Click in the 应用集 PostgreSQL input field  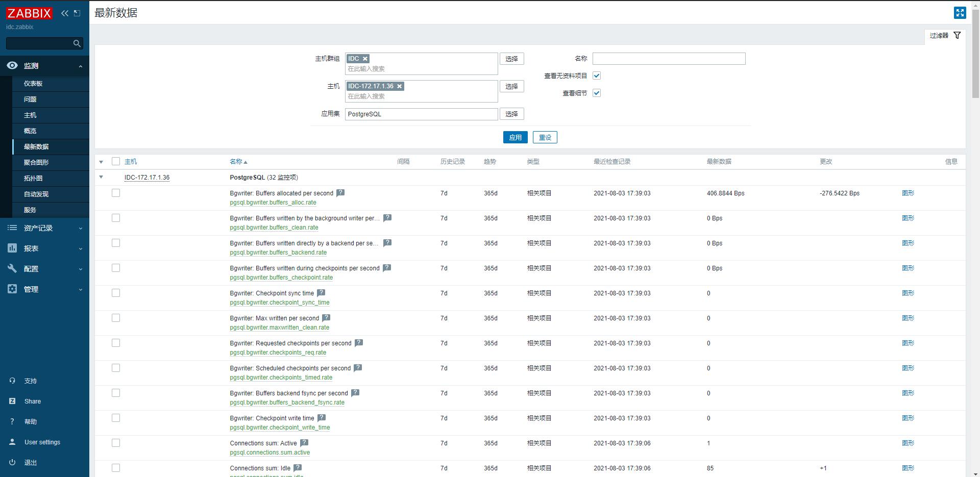click(422, 114)
